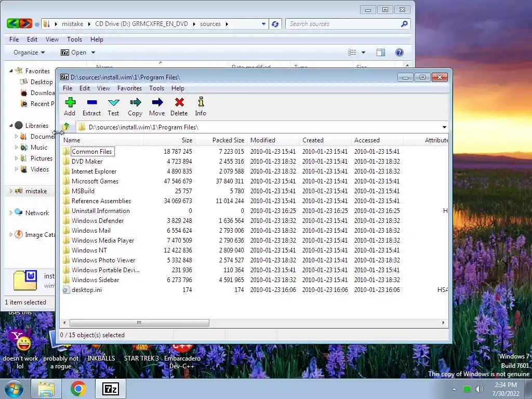
Task: Toggle the Explorer preview pane icon
Action: (x=381, y=52)
